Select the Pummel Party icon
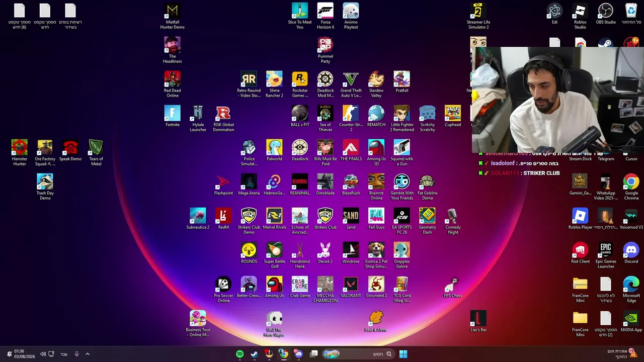 coord(325,50)
